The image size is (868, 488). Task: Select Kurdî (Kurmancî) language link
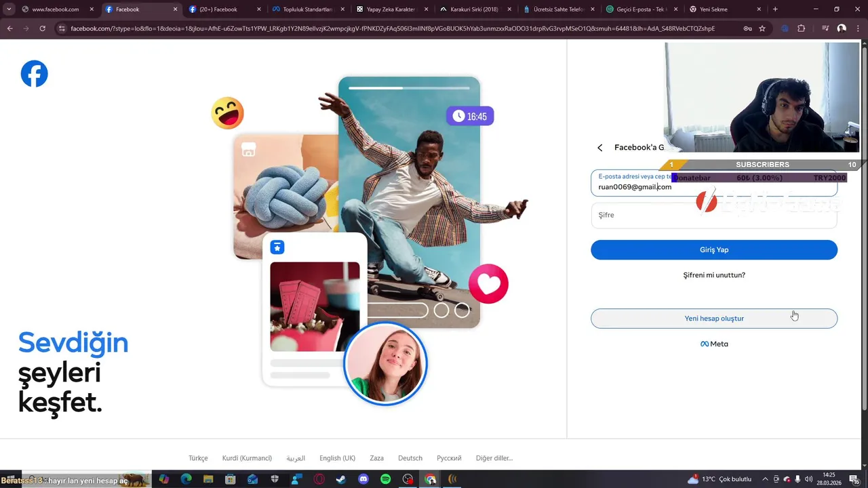click(x=247, y=458)
